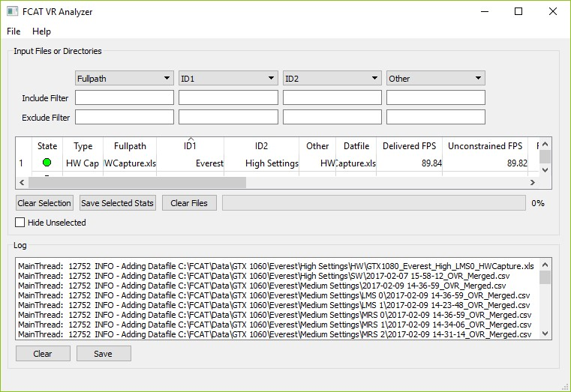Click the log scrollbar down arrow
This screenshot has height=392, width=571.
point(545,334)
